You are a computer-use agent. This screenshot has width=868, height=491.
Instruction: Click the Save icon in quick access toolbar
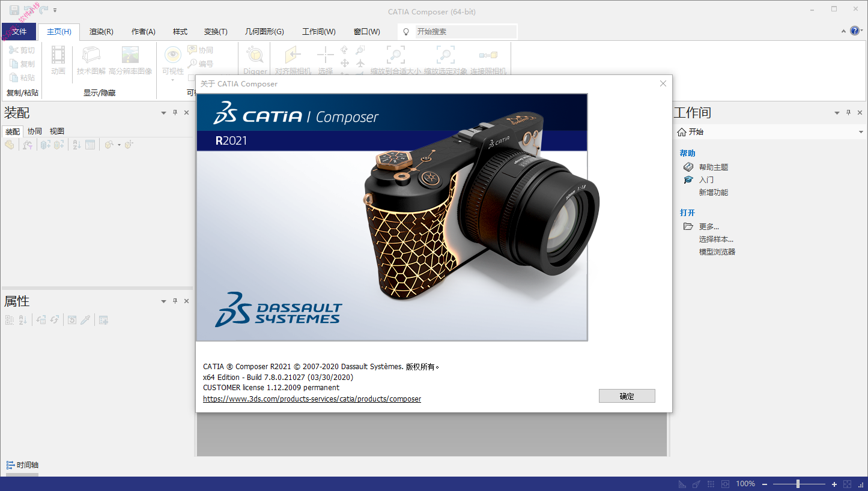tap(14, 10)
